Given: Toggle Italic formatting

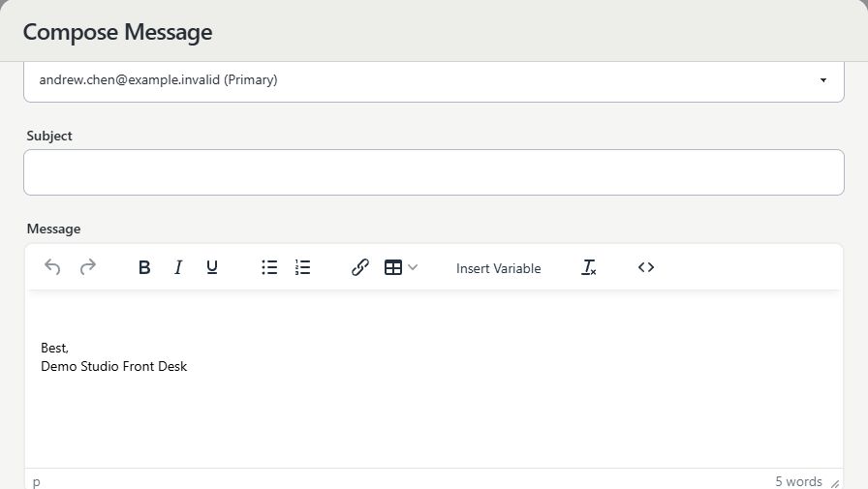Looking at the screenshot, I should (178, 267).
